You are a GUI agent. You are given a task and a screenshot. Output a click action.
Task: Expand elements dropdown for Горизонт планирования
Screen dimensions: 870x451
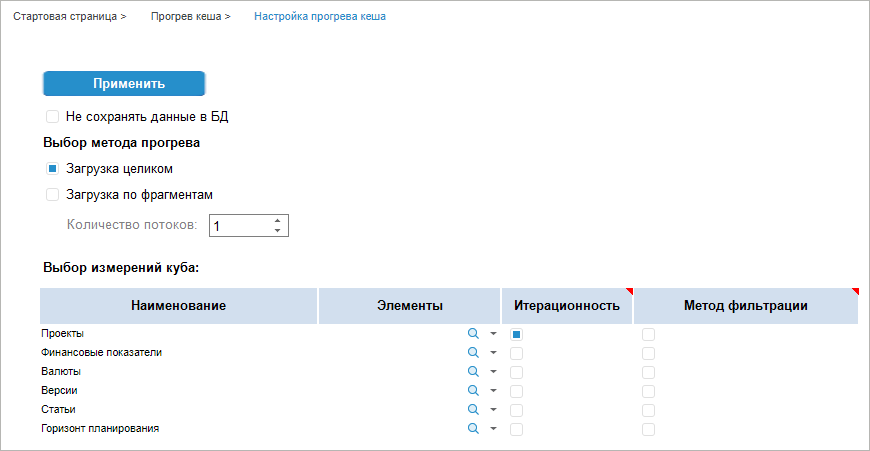(493, 429)
